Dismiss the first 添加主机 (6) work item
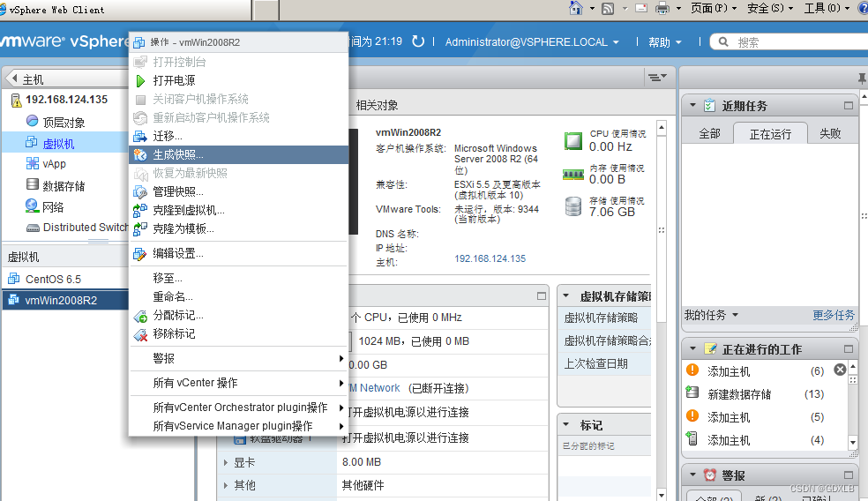Image resolution: width=868 pixels, height=501 pixels. click(x=840, y=370)
